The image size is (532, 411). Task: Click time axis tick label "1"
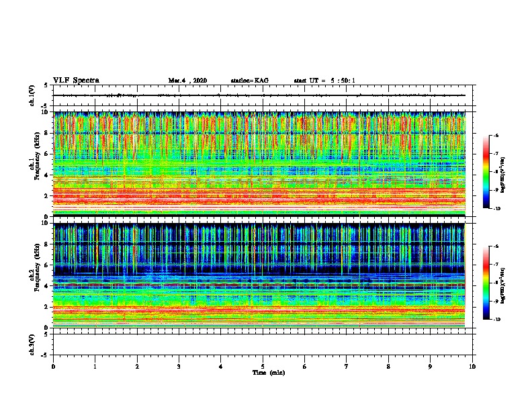point(95,367)
